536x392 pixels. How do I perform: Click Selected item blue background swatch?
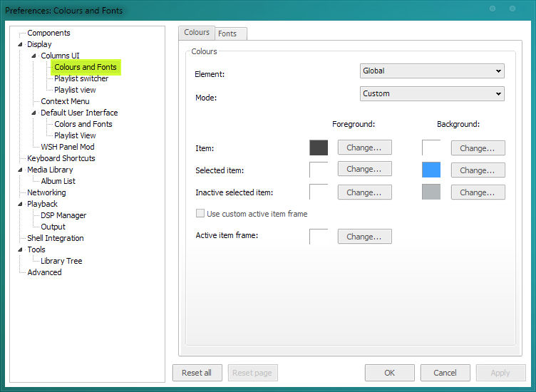point(431,170)
